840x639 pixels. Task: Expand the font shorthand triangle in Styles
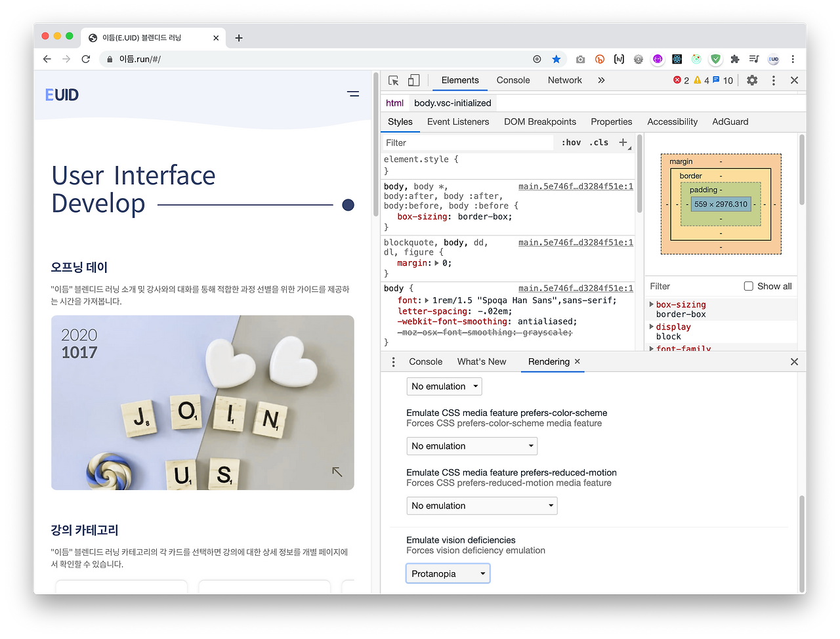(x=427, y=300)
